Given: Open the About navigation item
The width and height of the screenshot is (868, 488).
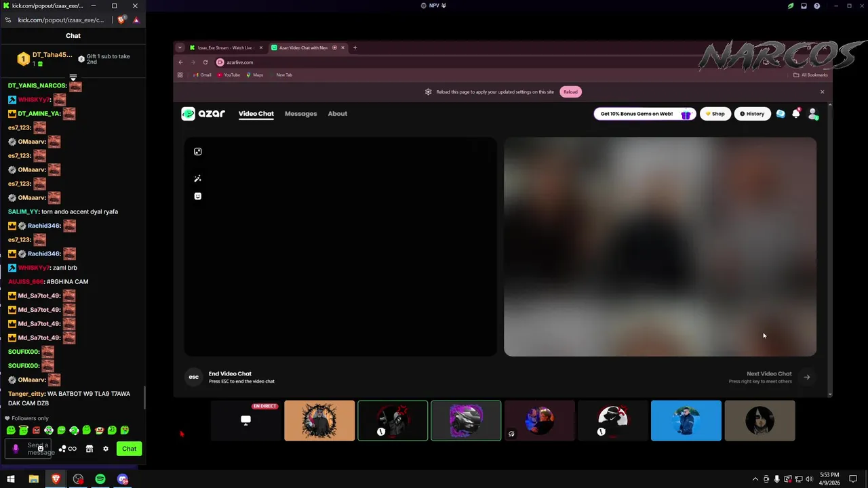Looking at the screenshot, I should (x=338, y=114).
